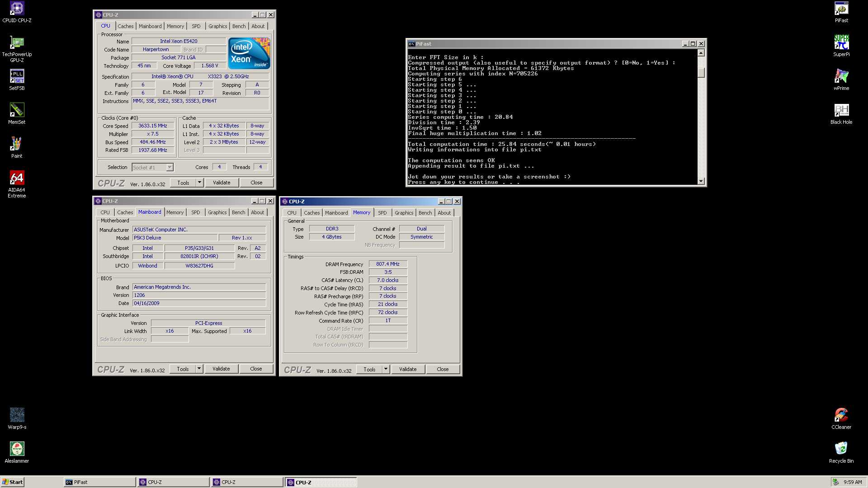Click the Intel Xeon E5420 name field
Screen dimensions: 868x488
coord(179,41)
